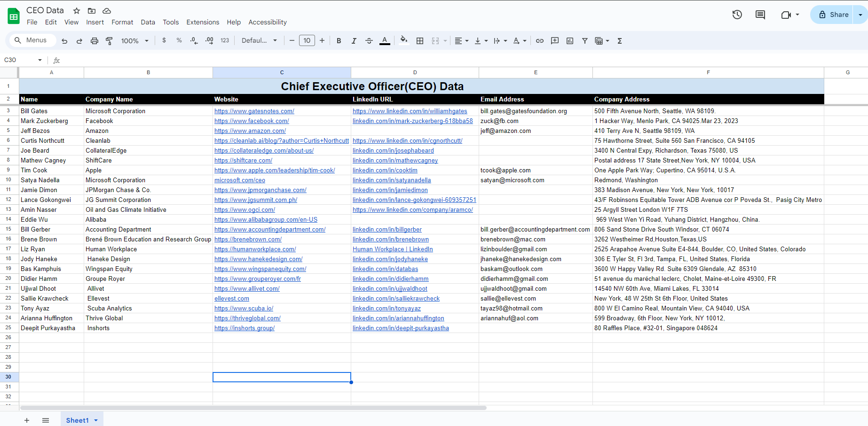The height and width of the screenshot is (426, 868).
Task: Visit the ellevest.com link
Action: coord(232,299)
